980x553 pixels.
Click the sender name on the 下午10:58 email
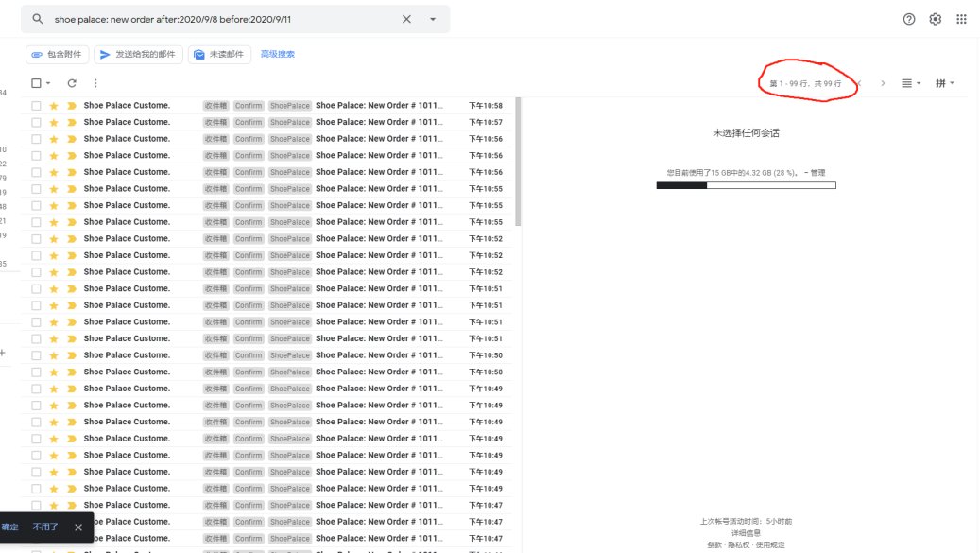(127, 106)
